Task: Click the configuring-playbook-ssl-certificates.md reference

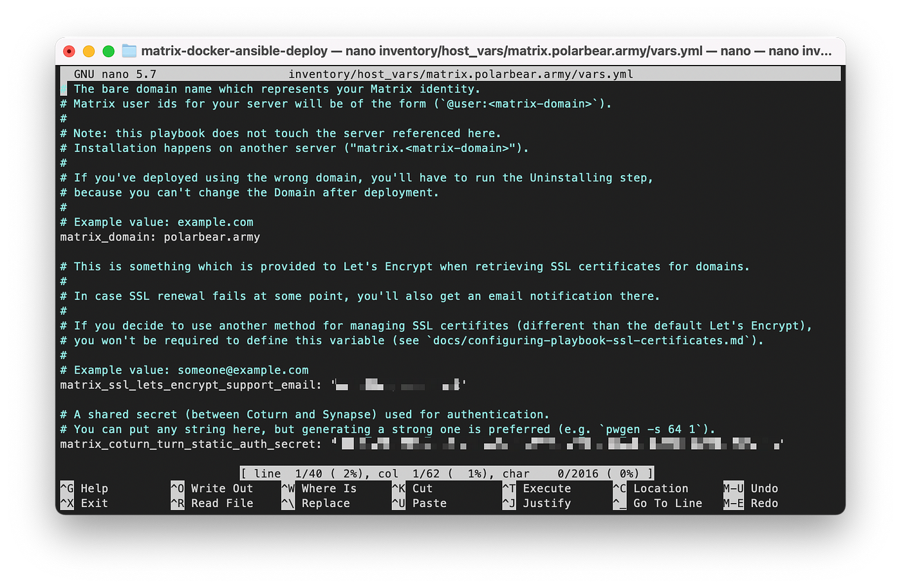Action: [588, 340]
